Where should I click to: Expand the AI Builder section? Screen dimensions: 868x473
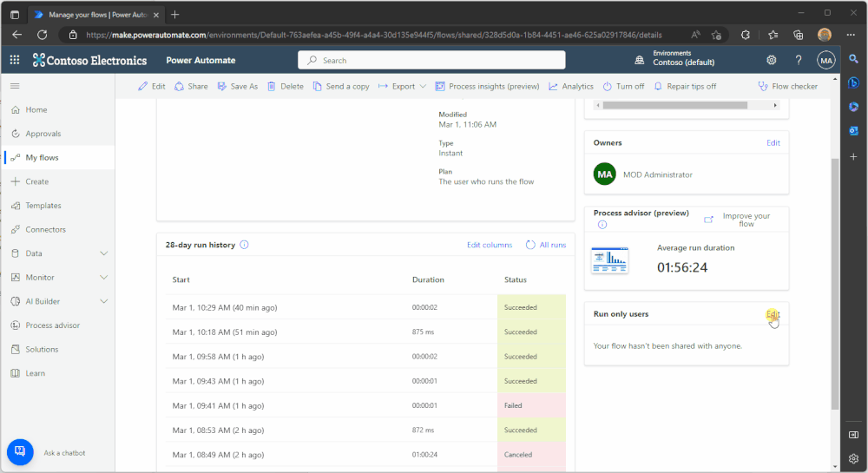coord(103,301)
